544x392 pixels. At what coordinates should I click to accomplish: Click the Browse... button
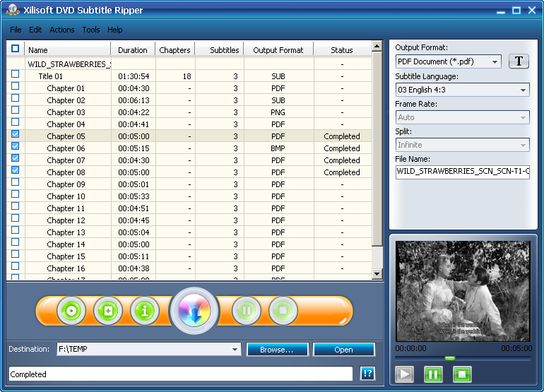277,350
